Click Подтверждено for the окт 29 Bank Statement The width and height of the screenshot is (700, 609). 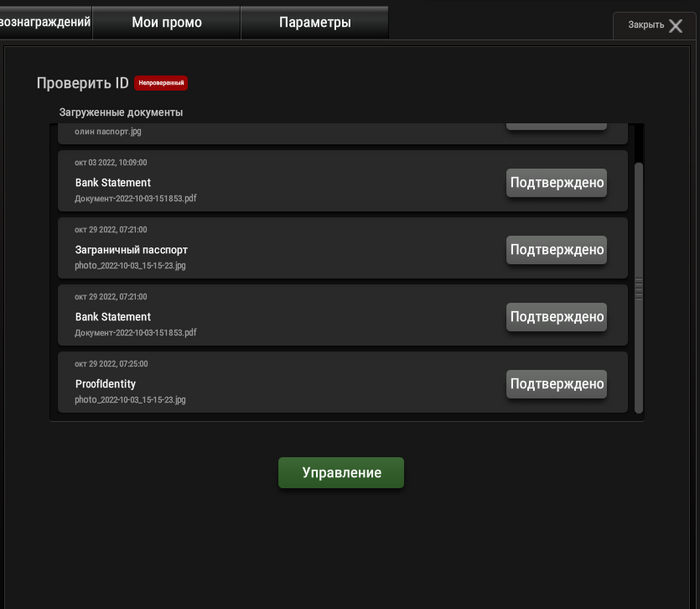click(556, 317)
